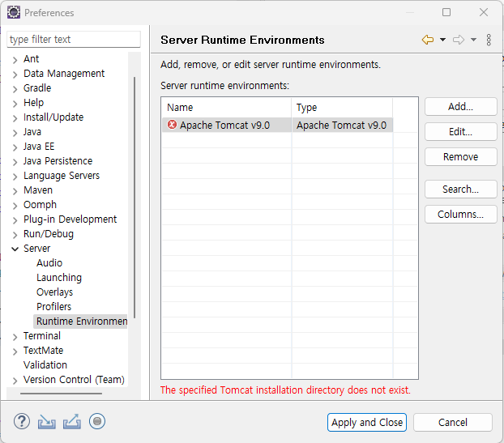Screen dimensions: 504x443
Task: Expand the Java Persistence node
Action: point(15,162)
